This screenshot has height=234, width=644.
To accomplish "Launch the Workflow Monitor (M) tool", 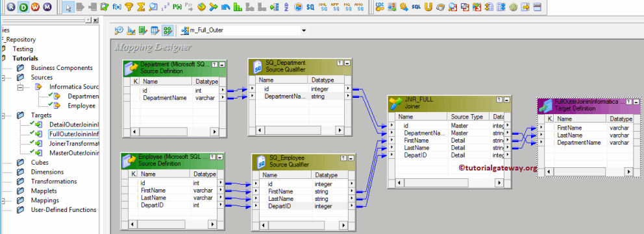I will 47,7.
